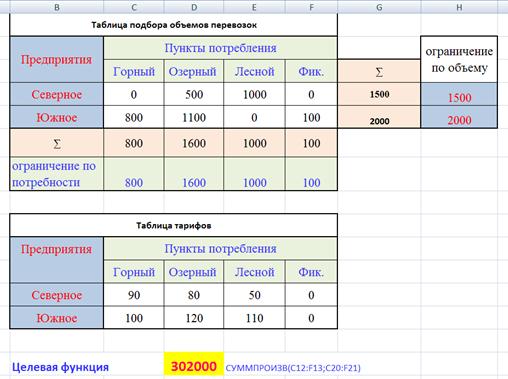508x379 pixels.
Task: Select tariff cell with value 50
Action: click(254, 295)
